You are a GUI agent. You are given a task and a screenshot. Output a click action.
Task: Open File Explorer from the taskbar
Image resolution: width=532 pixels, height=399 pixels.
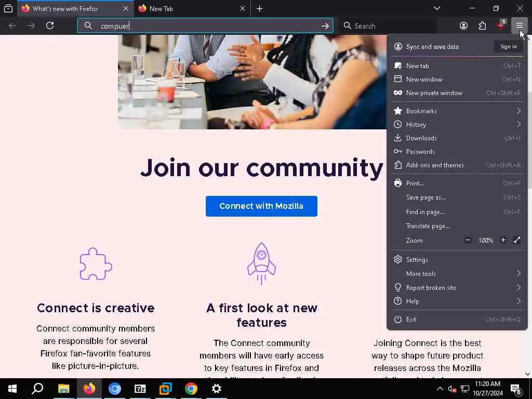click(x=63, y=389)
